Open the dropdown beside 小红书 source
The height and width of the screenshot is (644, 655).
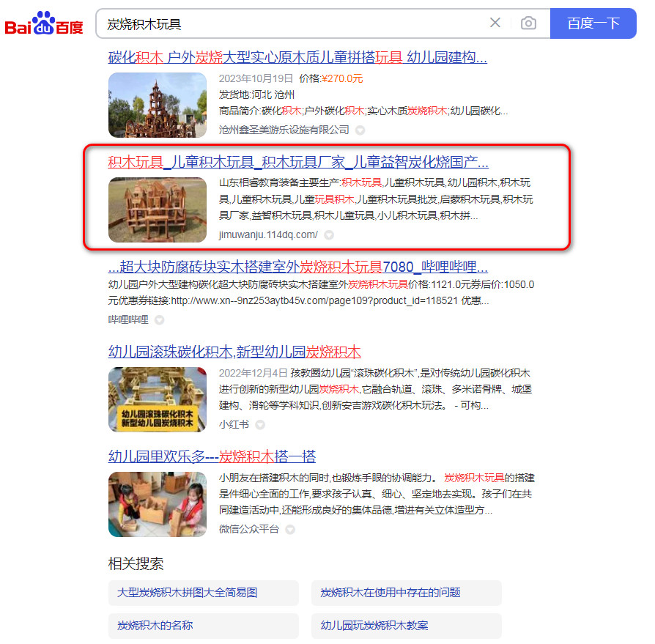point(261,424)
